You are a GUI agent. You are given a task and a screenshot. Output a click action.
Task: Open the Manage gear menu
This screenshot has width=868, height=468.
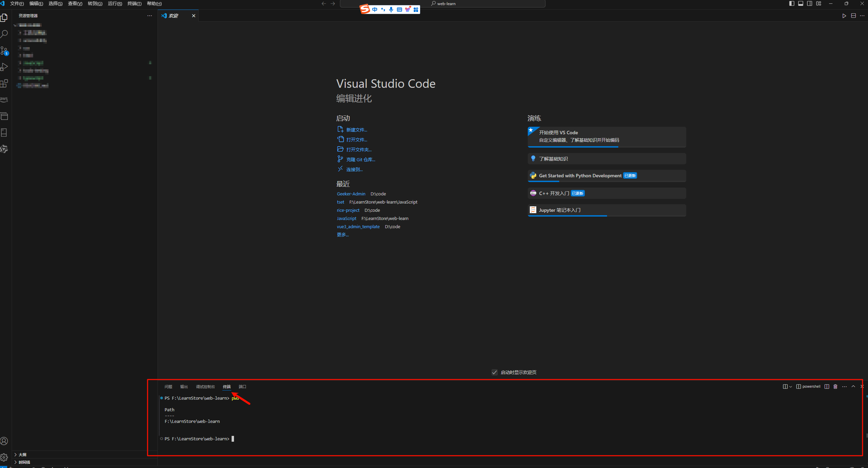click(4, 457)
